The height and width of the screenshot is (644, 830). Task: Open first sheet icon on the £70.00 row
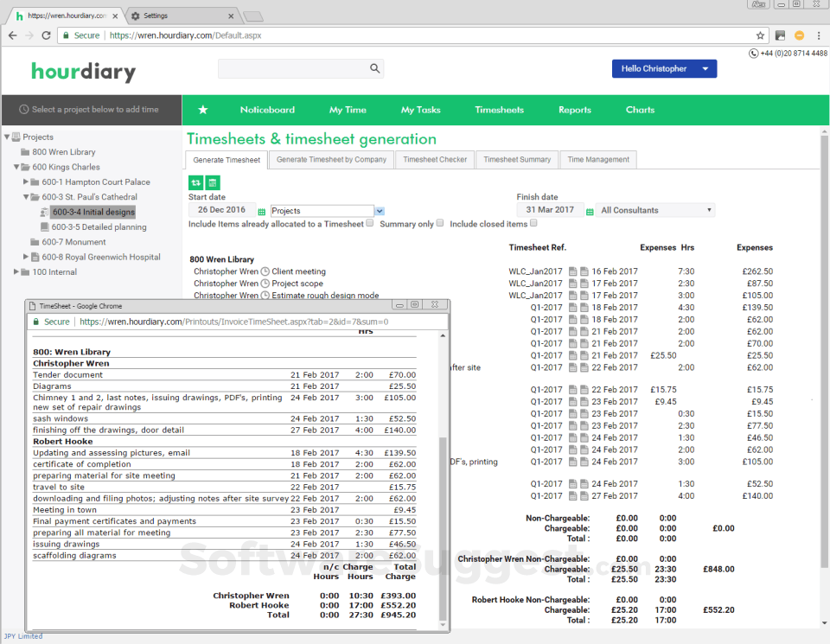tap(572, 343)
